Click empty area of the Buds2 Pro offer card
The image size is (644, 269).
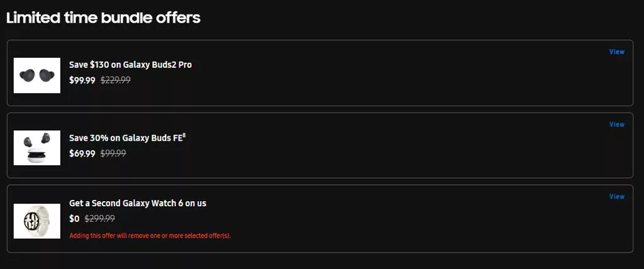click(x=377, y=75)
